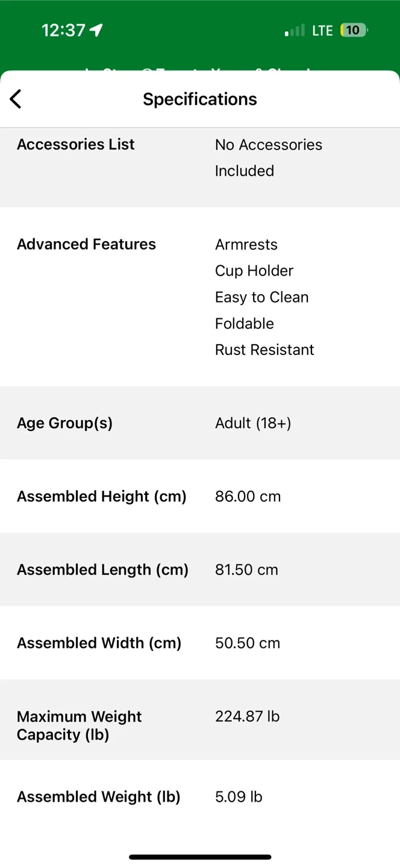Tap the Adult (18+) value

coord(253,423)
